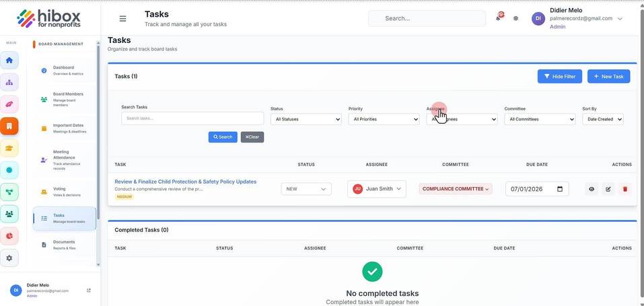Open the Priority filter dropdown
The height and width of the screenshot is (306, 644).
384,119
